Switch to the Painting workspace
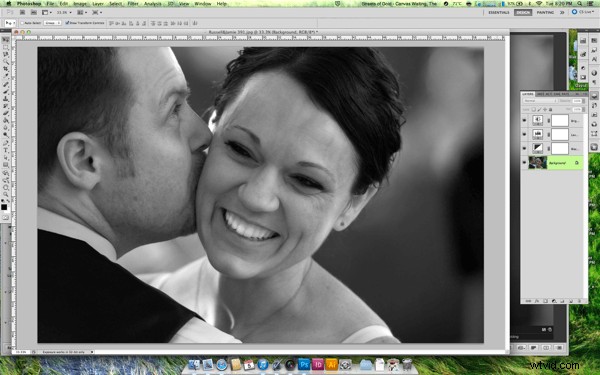 point(545,12)
